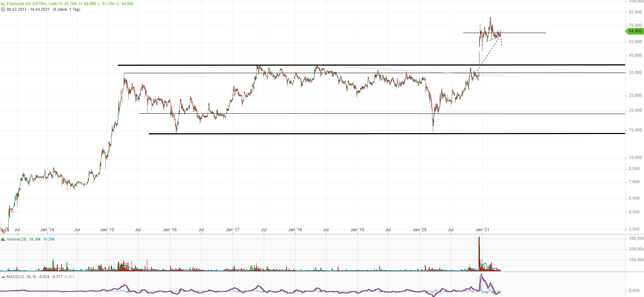Select the thick upper horizontal resistance line
The height and width of the screenshot is (297, 644).
(x=357, y=65)
